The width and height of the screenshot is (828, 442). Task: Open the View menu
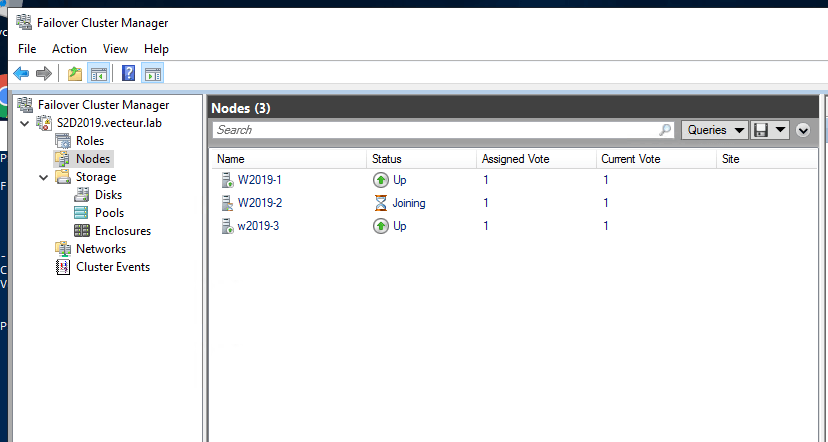coord(115,49)
